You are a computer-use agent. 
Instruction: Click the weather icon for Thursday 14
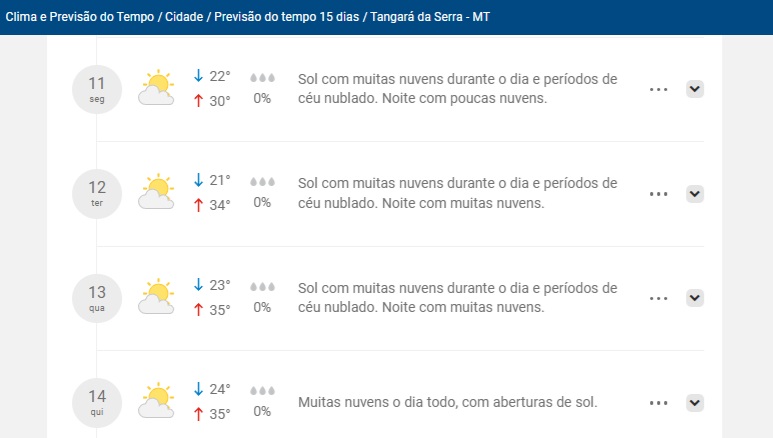(156, 401)
